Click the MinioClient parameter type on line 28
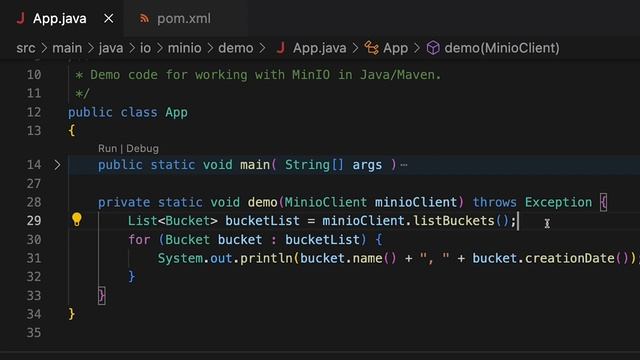 pos(326,202)
